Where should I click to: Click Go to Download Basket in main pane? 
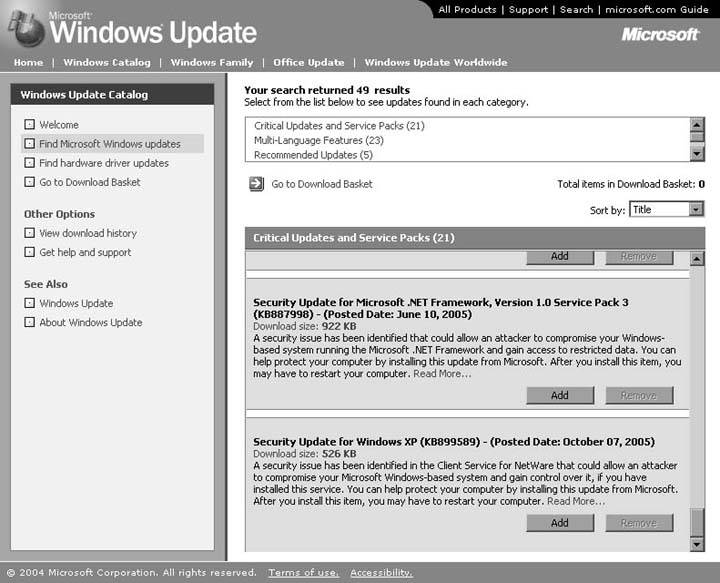coord(322,184)
